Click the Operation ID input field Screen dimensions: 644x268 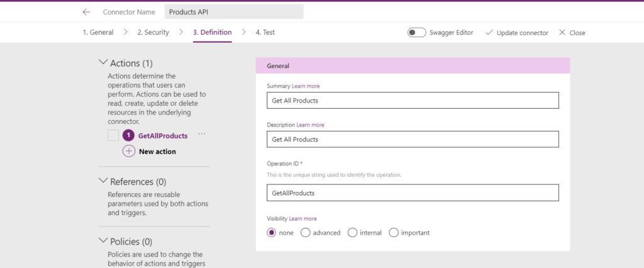click(413, 193)
